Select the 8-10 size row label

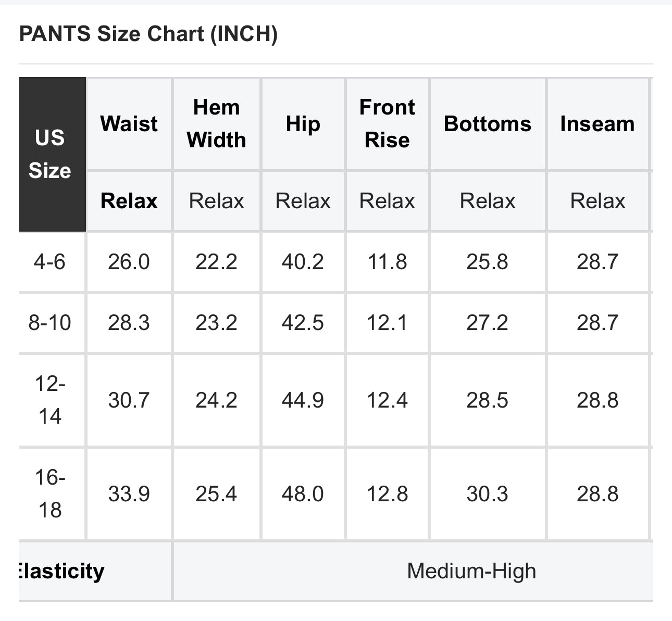pyautogui.click(x=50, y=323)
